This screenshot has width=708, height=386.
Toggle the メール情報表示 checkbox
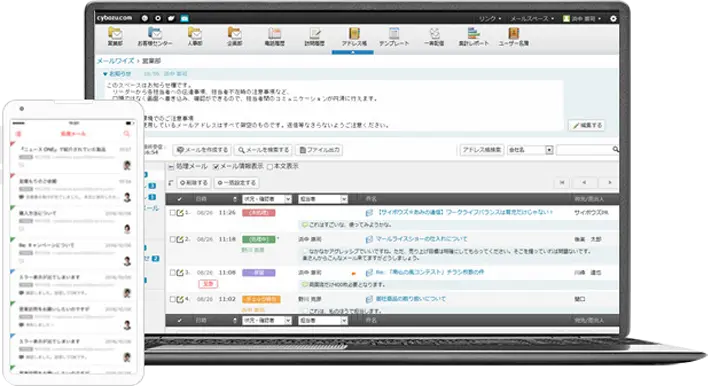point(216,167)
